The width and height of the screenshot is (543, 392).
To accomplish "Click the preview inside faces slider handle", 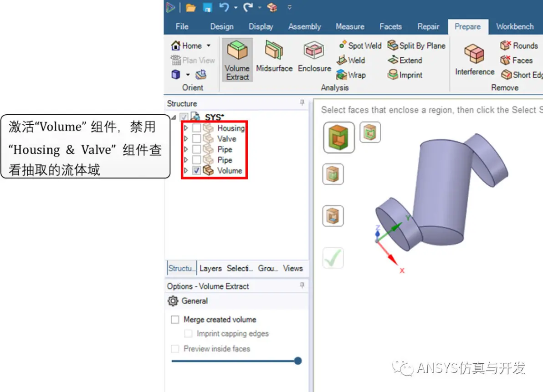I will click(298, 361).
